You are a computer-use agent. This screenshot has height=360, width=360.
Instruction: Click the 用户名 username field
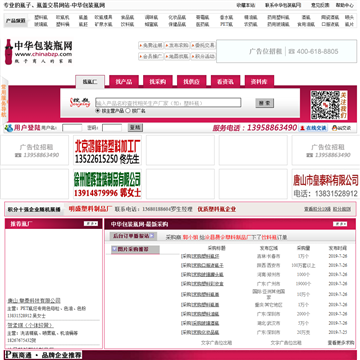tap(72, 128)
